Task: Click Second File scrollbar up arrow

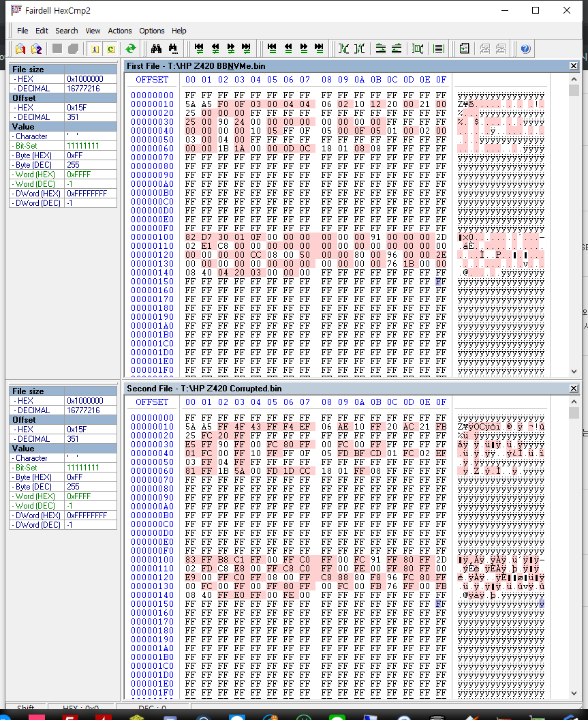Action: [x=574, y=402]
